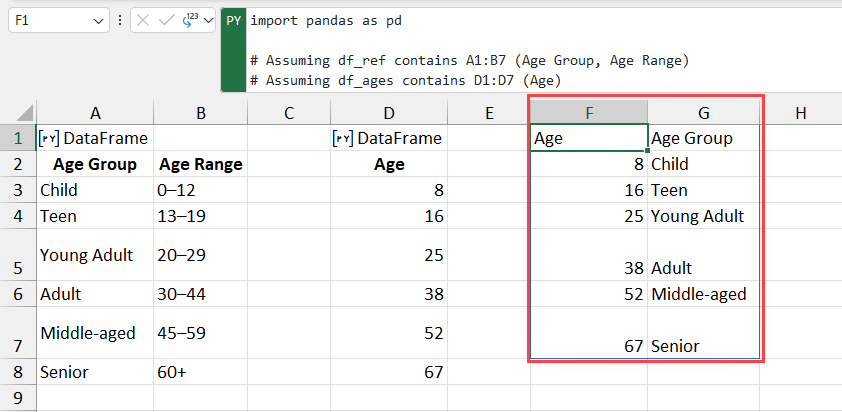
Task: Select cell A3 containing 'Child'
Action: [x=95, y=190]
